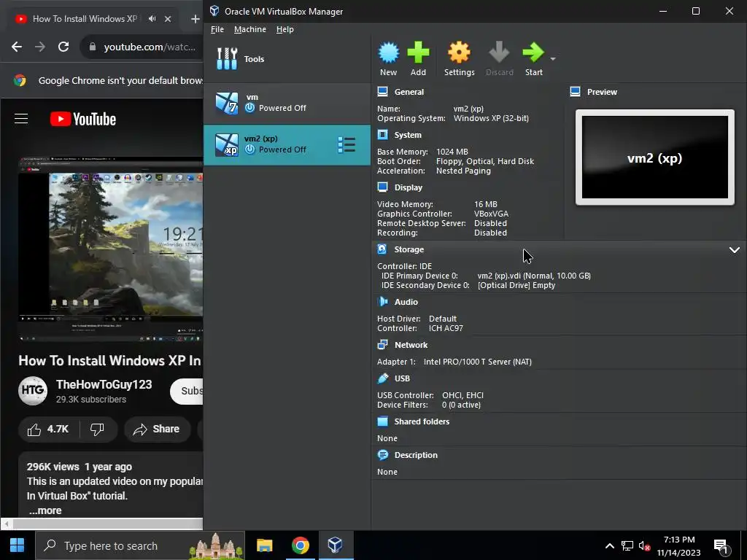This screenshot has height=560, width=747.
Task: Switch to Chrome from the taskbar
Action: click(300, 545)
